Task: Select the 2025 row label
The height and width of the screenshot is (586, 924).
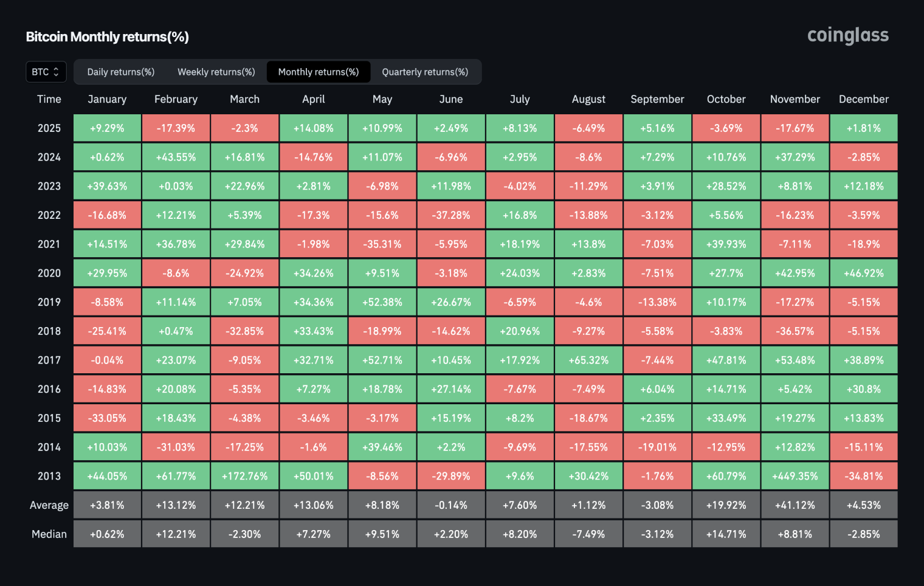Action: (49, 128)
